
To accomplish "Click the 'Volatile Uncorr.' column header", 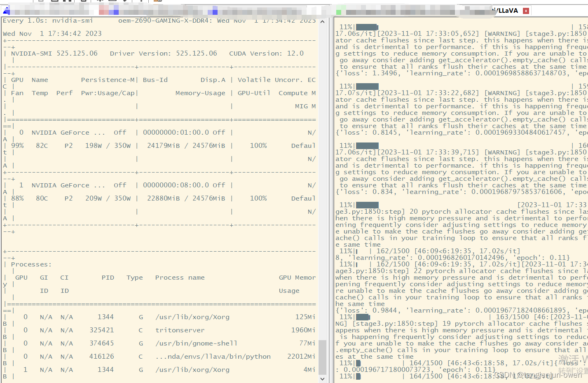I will tap(270, 80).
